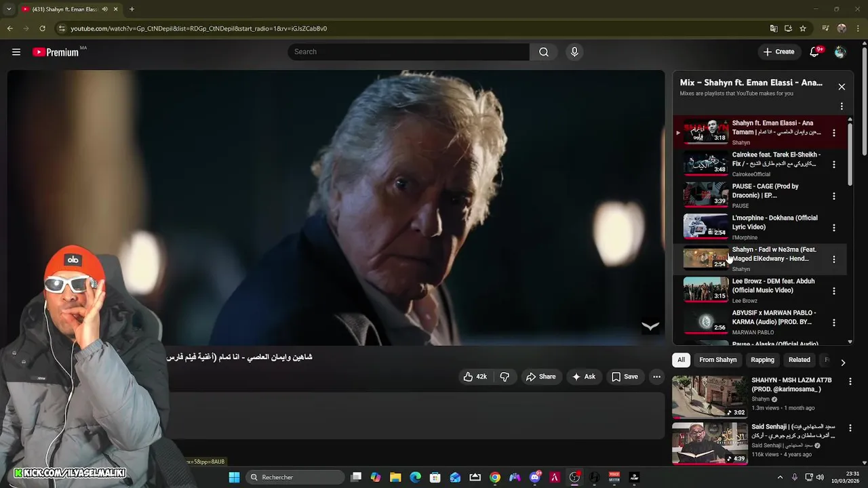Start voice search with the microphone
868x488 pixels.
tap(574, 52)
